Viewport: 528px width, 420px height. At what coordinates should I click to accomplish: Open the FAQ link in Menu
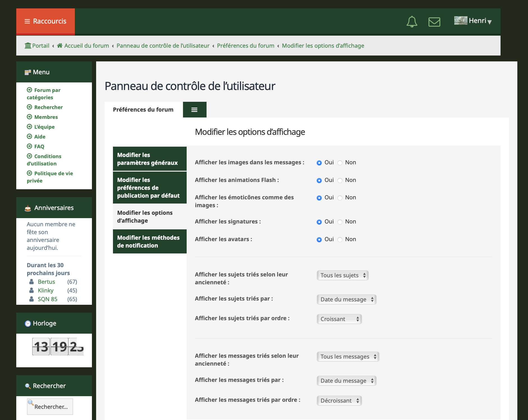[x=39, y=146]
